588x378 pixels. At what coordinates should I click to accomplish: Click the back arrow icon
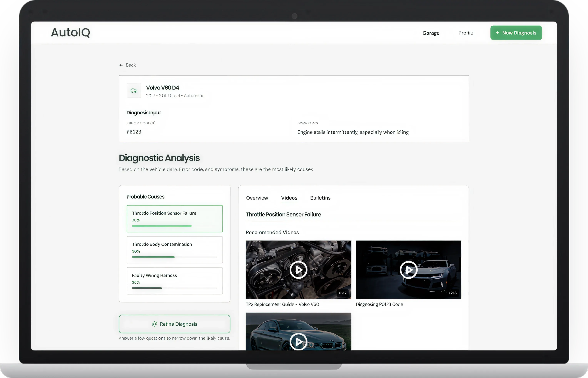tap(121, 65)
